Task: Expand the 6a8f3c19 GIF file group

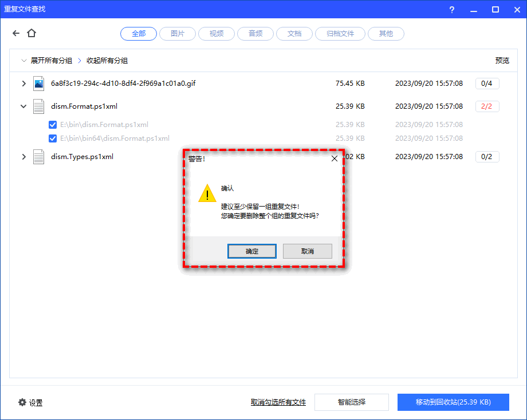Action: coord(23,84)
